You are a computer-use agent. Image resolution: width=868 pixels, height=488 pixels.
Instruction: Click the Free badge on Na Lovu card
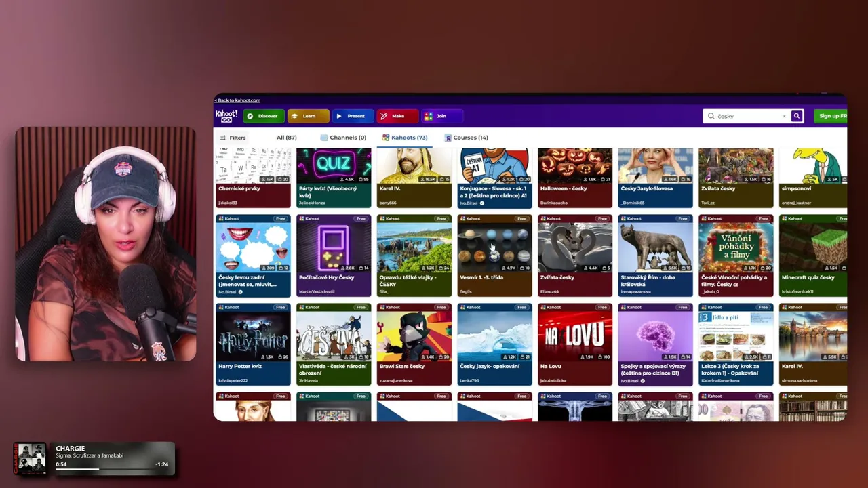pyautogui.click(x=602, y=307)
